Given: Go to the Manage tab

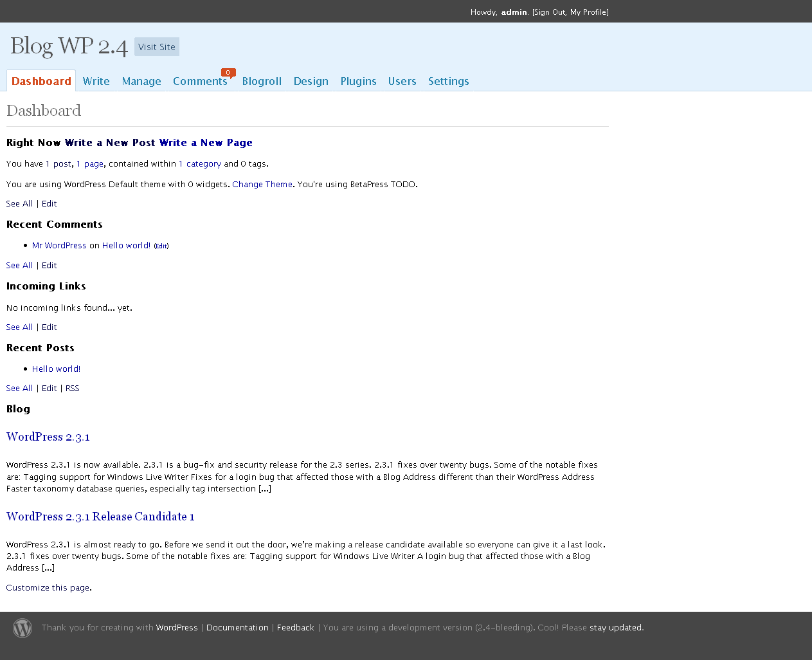Looking at the screenshot, I should 141,81.
